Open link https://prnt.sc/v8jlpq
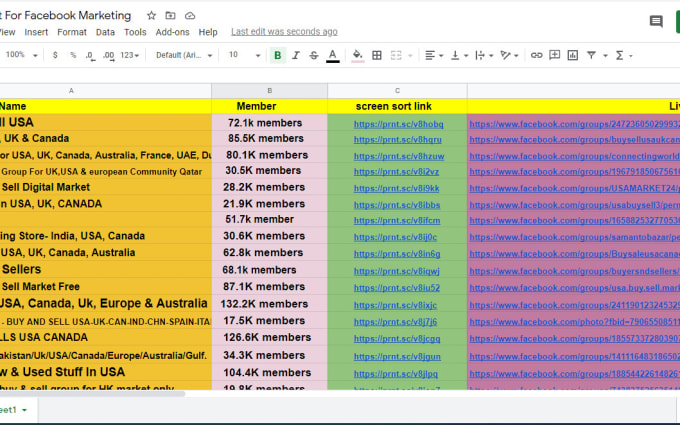This screenshot has width=680, height=425. 396,374
